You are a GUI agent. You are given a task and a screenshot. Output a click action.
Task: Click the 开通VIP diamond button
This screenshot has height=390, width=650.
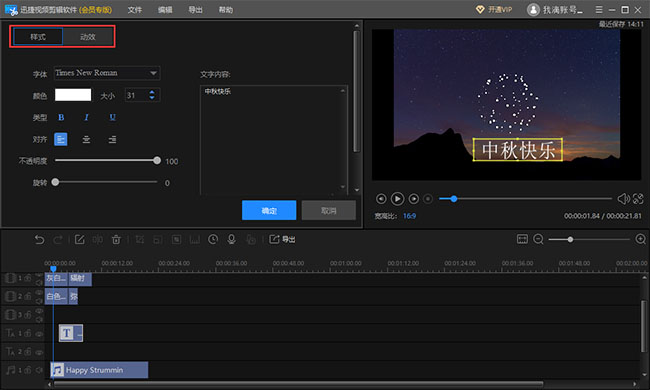[x=494, y=9]
